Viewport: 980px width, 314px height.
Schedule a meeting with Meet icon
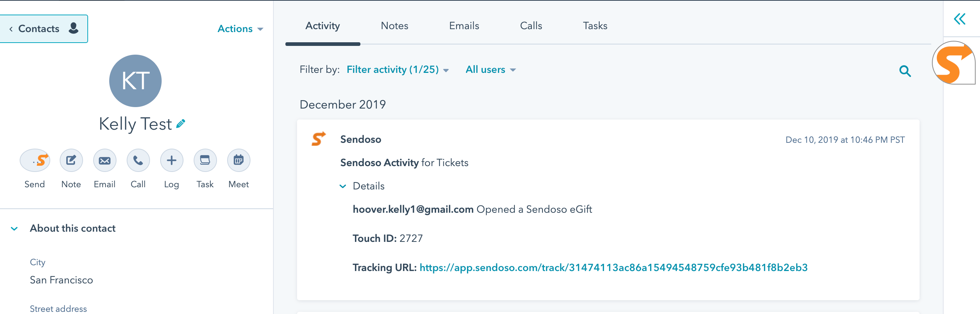[238, 160]
